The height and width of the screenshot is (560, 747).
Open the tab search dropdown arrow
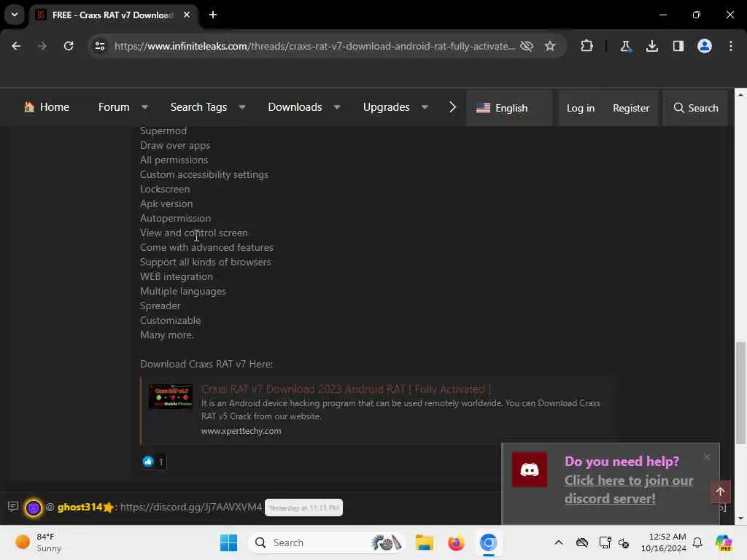[15, 15]
